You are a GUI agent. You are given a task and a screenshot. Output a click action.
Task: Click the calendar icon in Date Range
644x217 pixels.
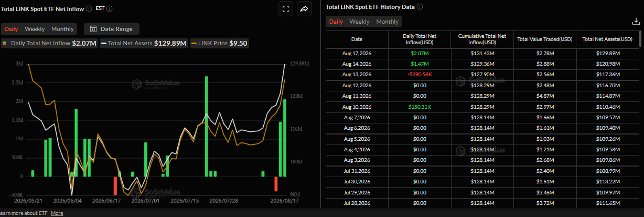pyautogui.click(x=93, y=29)
